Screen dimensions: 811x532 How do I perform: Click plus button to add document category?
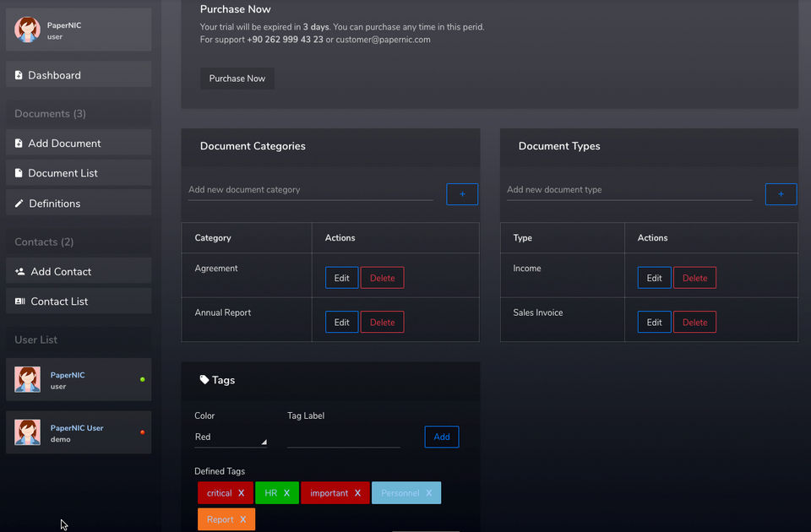[462, 194]
